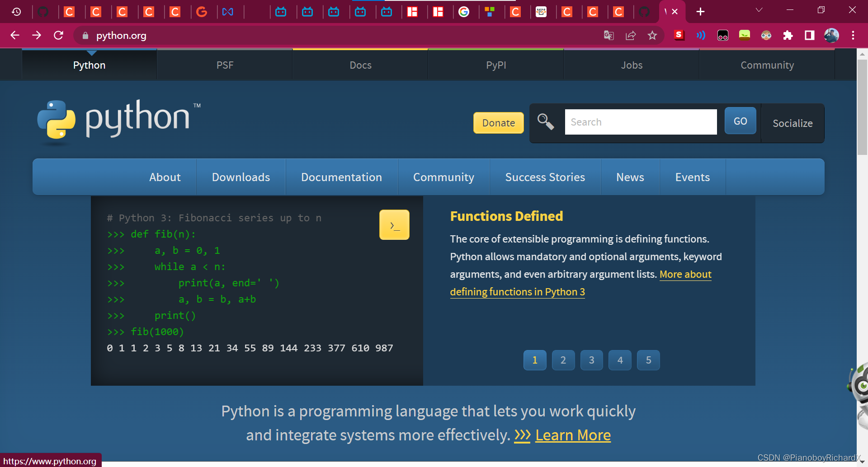
Task: Click the GO search button
Action: pos(740,121)
